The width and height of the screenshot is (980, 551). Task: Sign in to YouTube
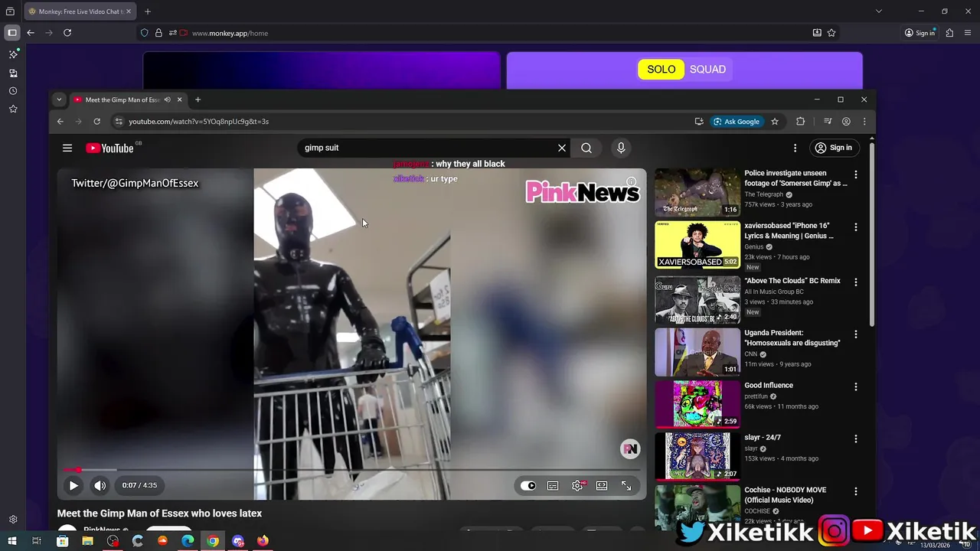coord(833,148)
